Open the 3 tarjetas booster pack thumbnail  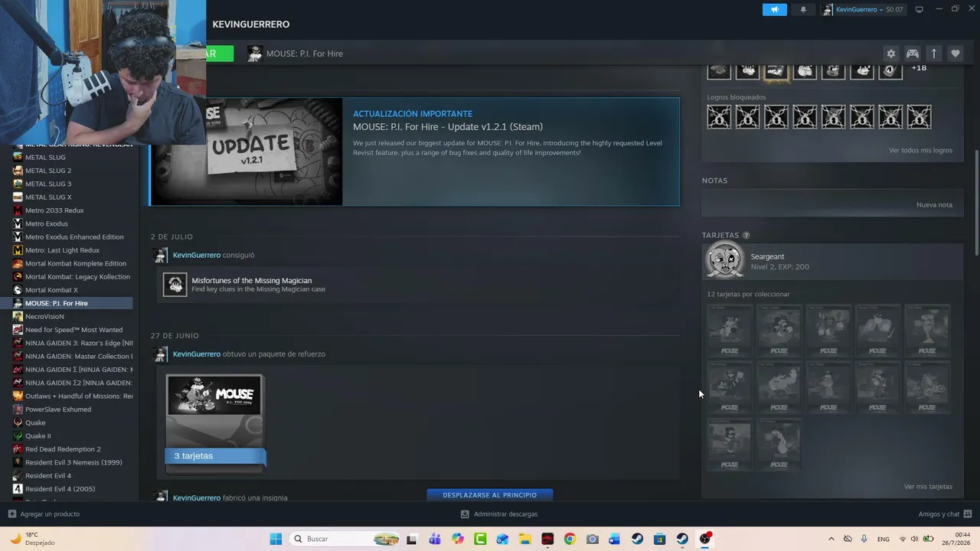215,422
